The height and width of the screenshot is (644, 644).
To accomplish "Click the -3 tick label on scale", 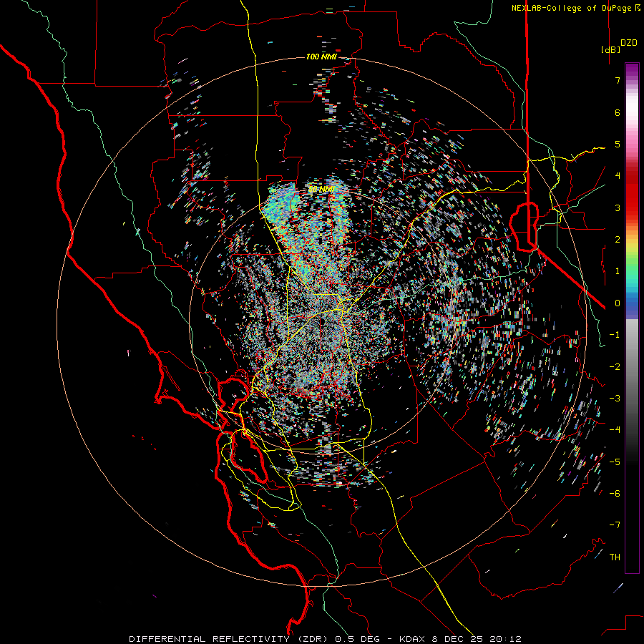I will [615, 399].
